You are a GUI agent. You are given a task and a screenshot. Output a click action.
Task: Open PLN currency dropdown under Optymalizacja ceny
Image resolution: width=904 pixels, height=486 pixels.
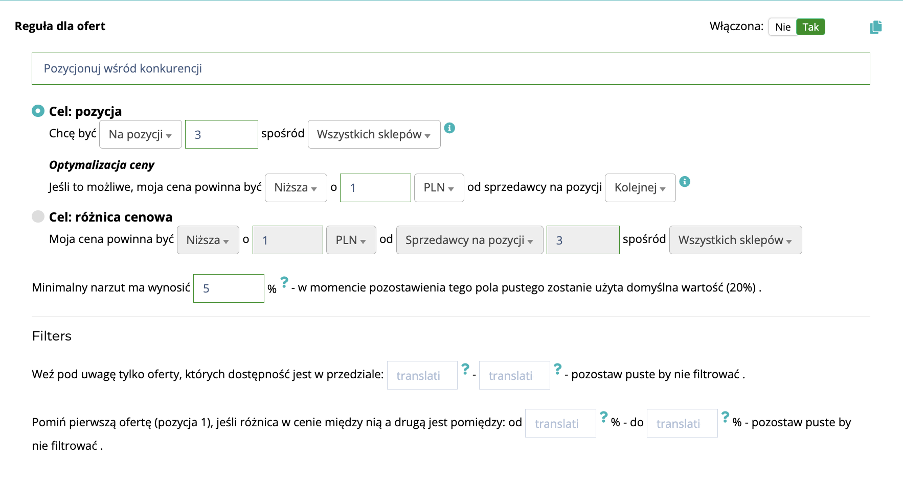pyautogui.click(x=439, y=188)
